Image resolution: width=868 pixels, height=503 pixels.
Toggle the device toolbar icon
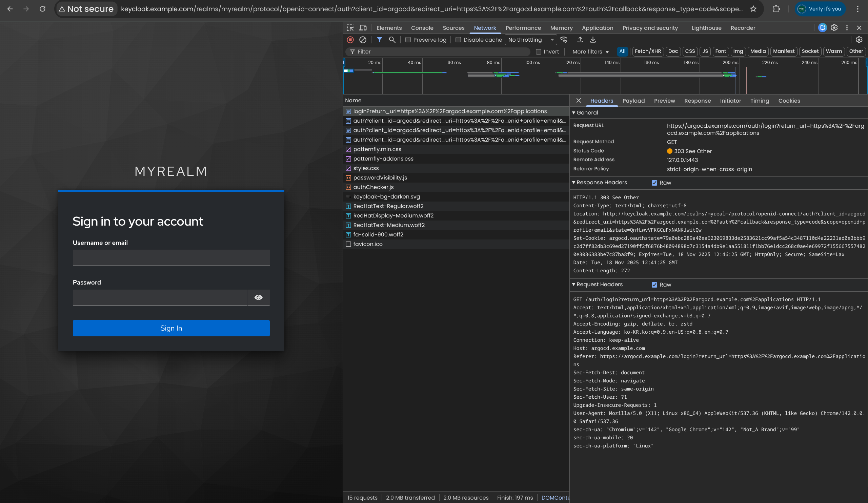tap(363, 27)
